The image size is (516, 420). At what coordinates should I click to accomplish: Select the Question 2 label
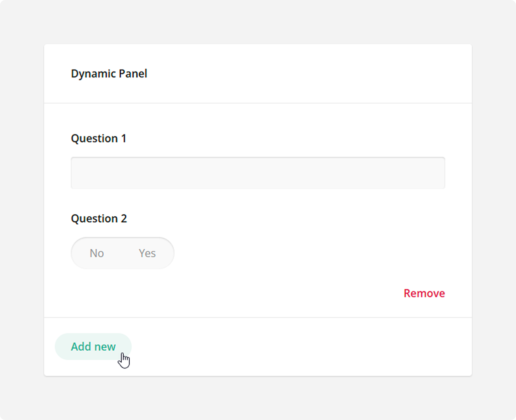click(99, 218)
